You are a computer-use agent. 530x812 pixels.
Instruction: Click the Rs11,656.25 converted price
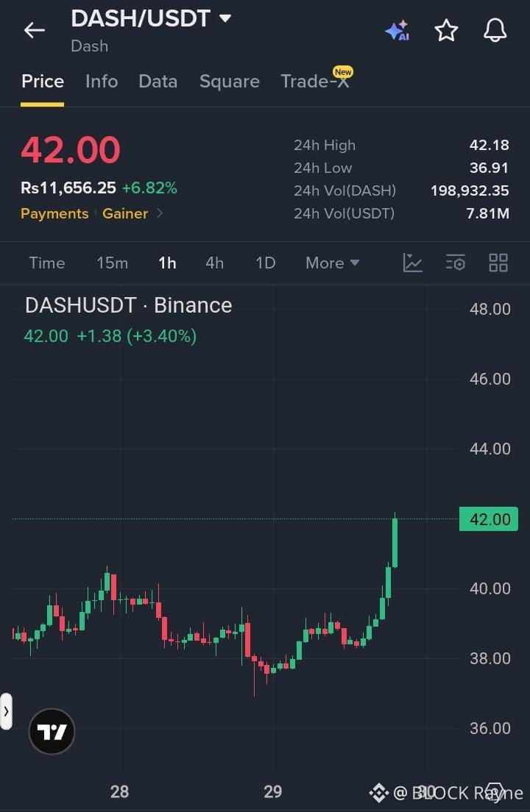pos(68,188)
